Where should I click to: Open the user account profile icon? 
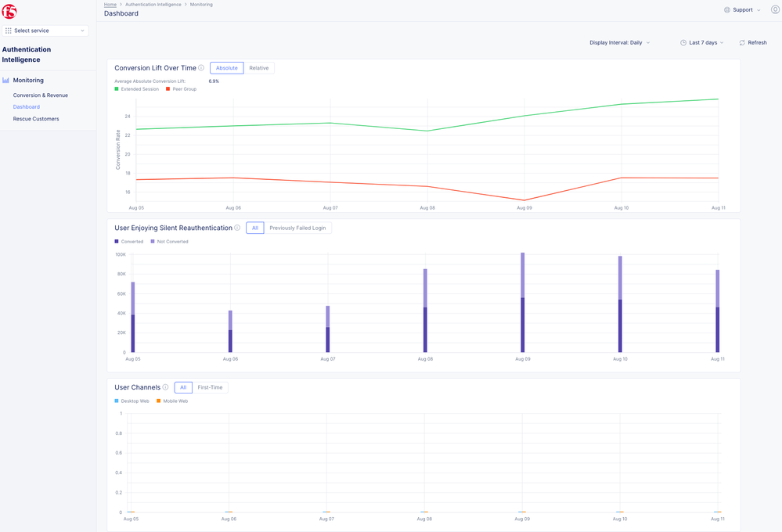(x=775, y=10)
